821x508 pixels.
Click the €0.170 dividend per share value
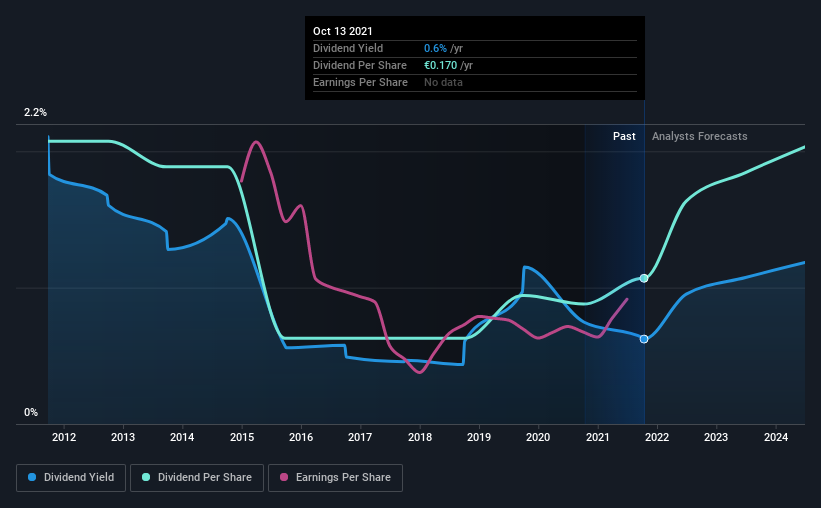[x=440, y=65]
